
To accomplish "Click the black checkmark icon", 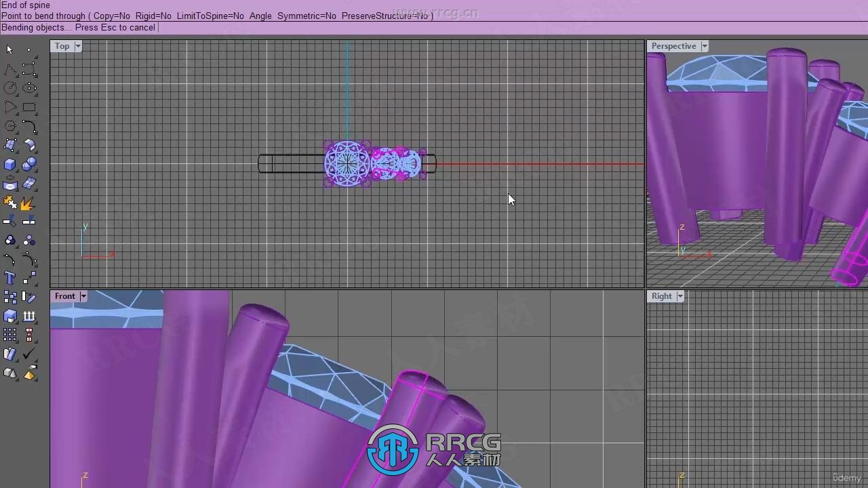I will click(x=29, y=354).
